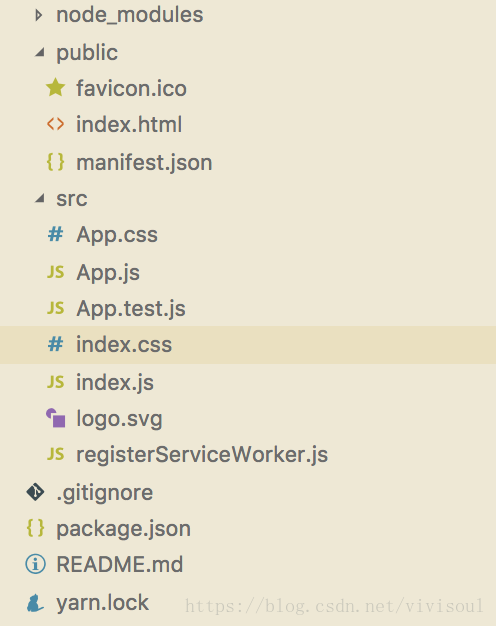This screenshot has height=626, width=496.
Task: Open registerServiceWorker.js
Action: click(202, 455)
